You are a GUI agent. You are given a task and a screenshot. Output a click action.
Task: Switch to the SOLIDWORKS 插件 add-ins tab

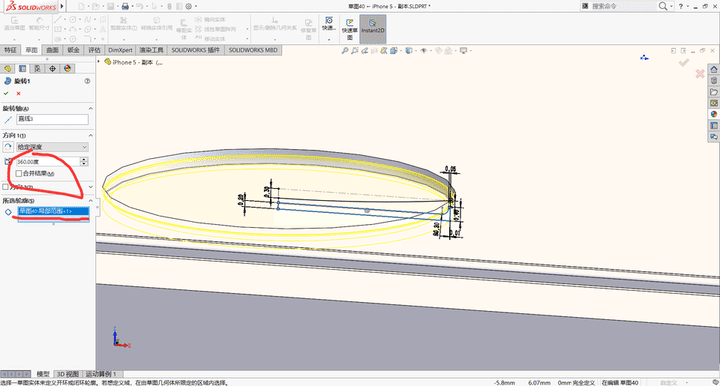pyautogui.click(x=196, y=50)
